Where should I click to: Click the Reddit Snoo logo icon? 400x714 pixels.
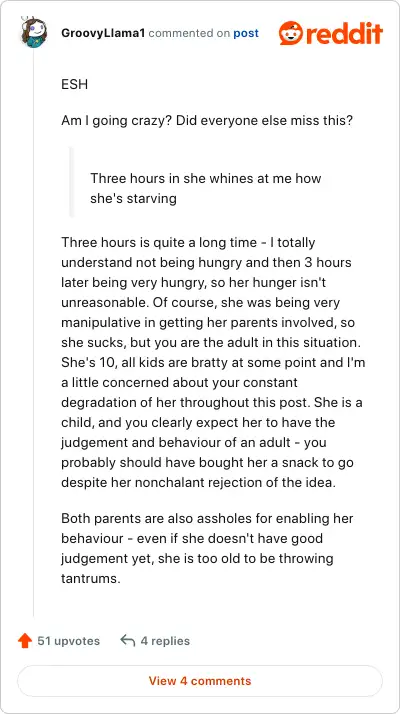pos(290,33)
